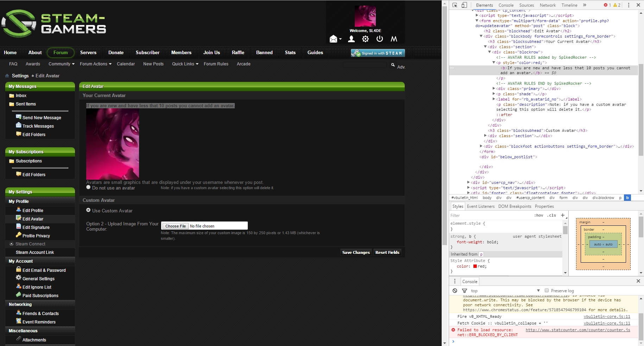Open Steam Account Link in sidebar
The height and width of the screenshot is (346, 644).
click(x=35, y=252)
